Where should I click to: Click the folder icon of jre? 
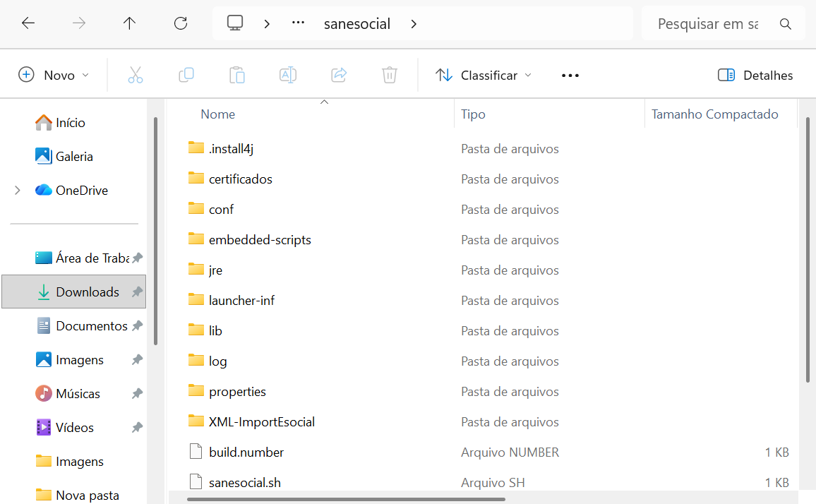click(196, 269)
